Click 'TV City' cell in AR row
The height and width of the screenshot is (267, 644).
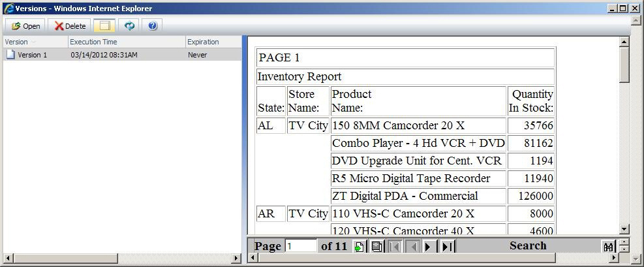[x=308, y=214]
